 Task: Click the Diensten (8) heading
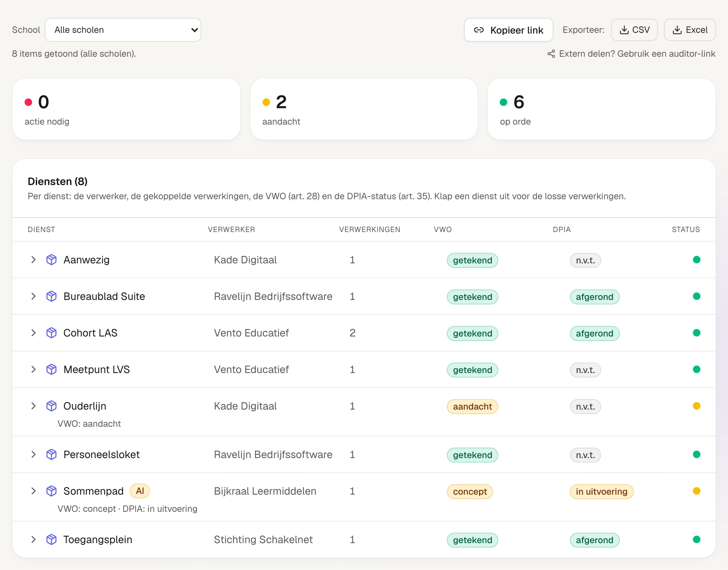click(x=58, y=181)
